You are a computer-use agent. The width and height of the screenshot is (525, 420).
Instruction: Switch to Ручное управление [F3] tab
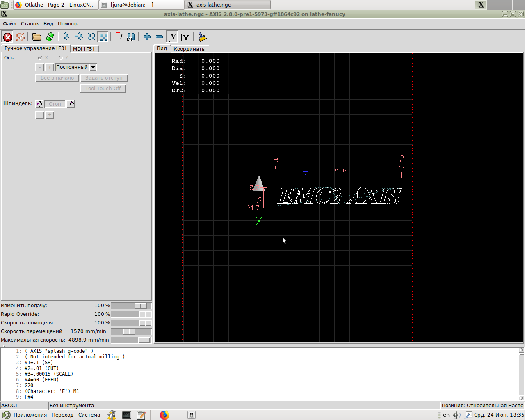(x=35, y=48)
